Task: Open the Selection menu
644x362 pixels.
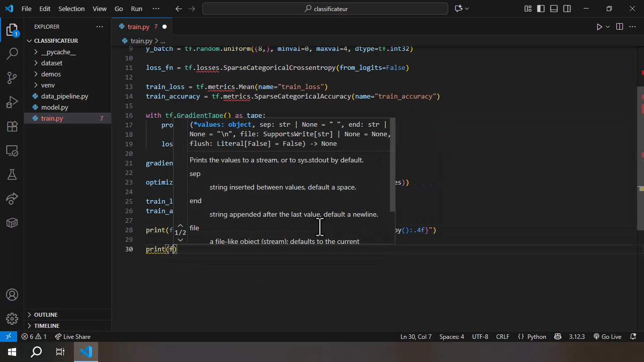Action: [x=71, y=9]
